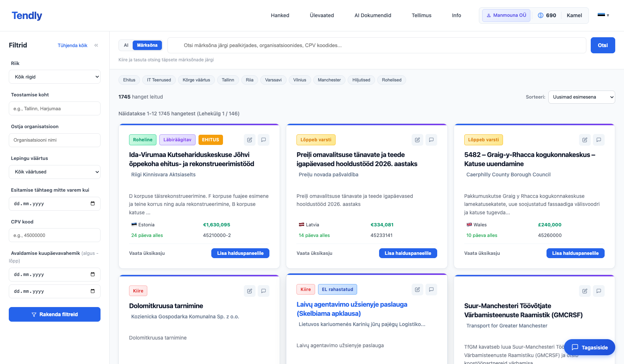Go to AI Dokumendid menu
This screenshot has width=624, height=364.
(x=372, y=15)
